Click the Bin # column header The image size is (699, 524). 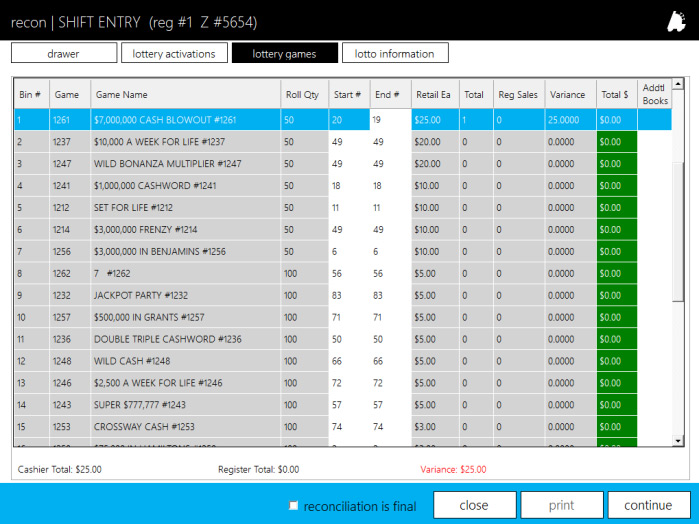click(x=31, y=94)
